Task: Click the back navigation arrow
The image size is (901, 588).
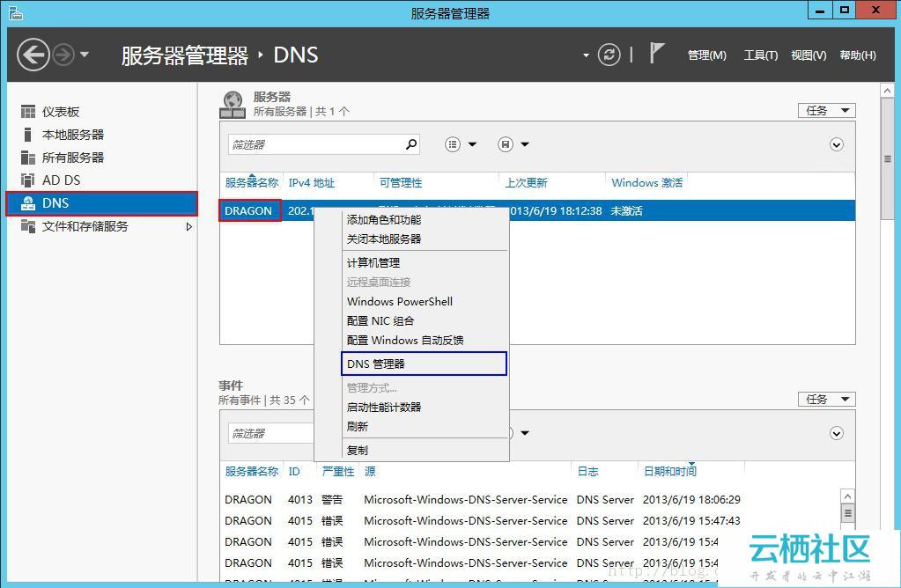Action: tap(33, 55)
